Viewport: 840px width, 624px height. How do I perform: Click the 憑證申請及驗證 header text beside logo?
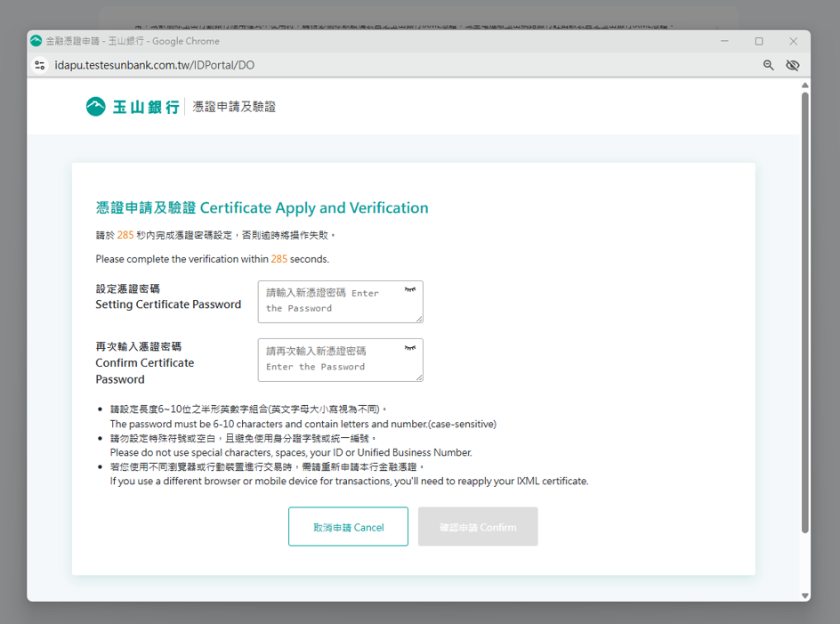(234, 107)
